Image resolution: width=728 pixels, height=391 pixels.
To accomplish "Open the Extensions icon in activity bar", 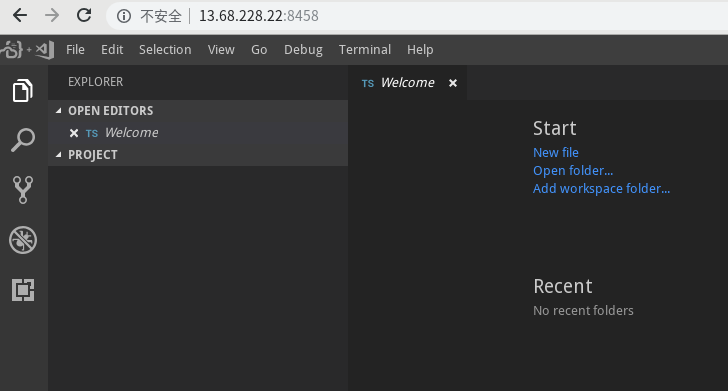I will pos(23,290).
